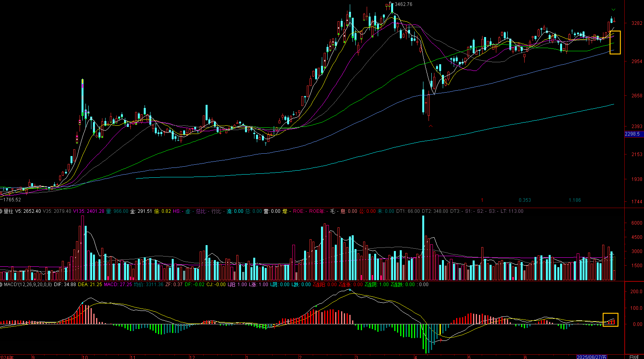Click the ZF: 0.37 value
Image resolution: width=644 pixels, height=359 pixels.
(x=174, y=285)
